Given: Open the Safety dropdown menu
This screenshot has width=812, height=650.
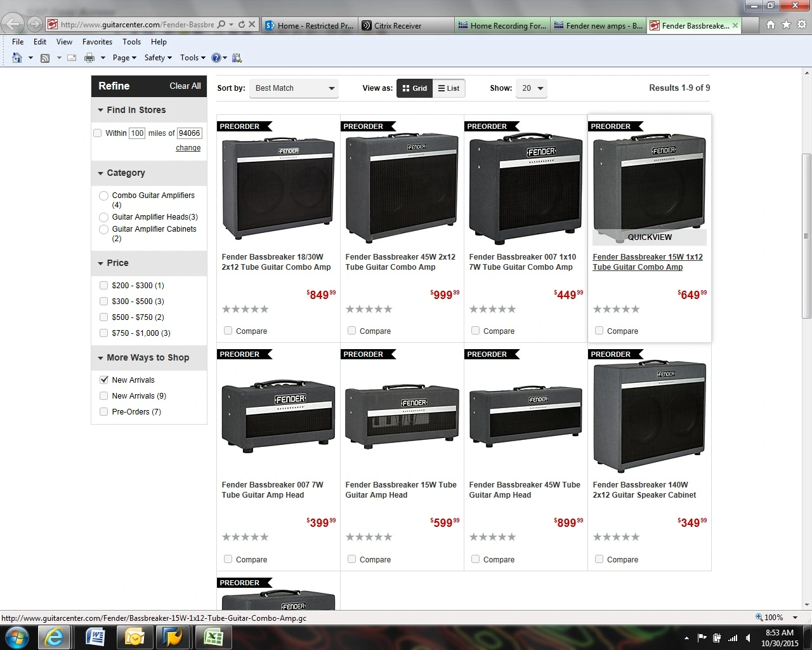Looking at the screenshot, I should (158, 58).
